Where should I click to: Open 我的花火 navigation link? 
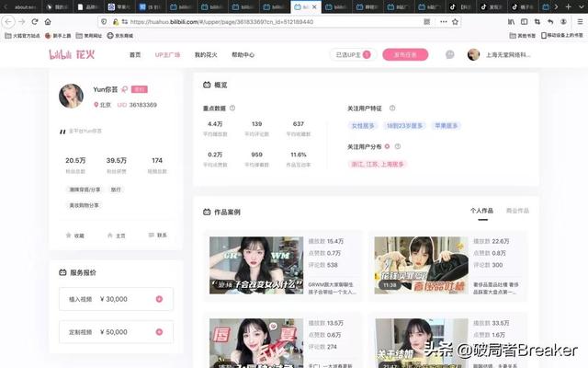206,54
